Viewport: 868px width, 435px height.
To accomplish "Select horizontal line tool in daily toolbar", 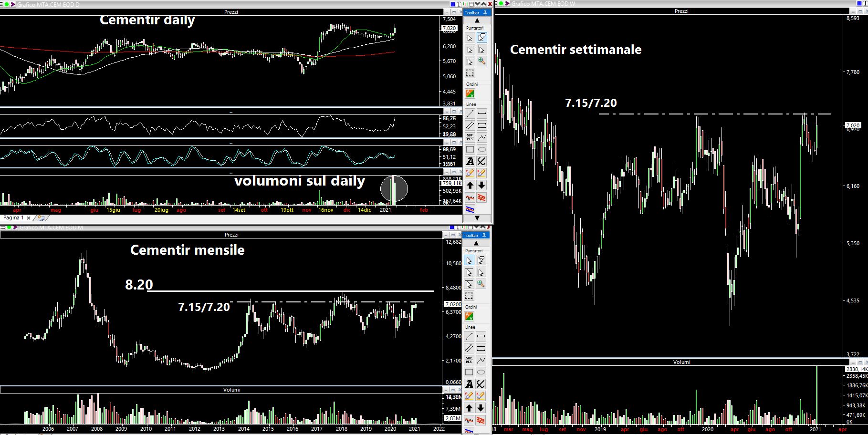I will click(481, 114).
